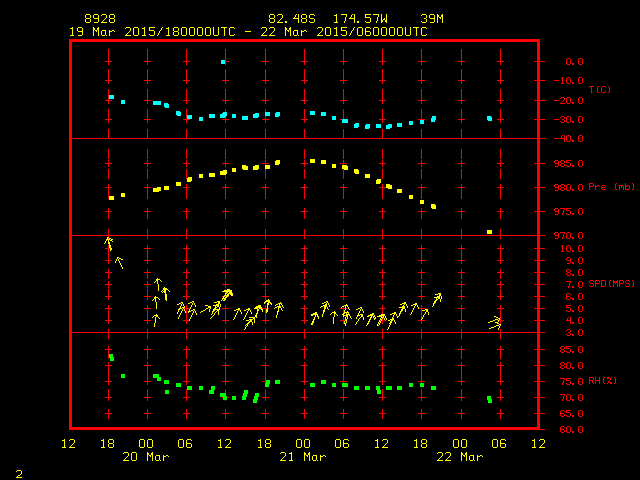Click the first green humidity point near 85
The width and height of the screenshot is (640, 480).
click(111, 357)
